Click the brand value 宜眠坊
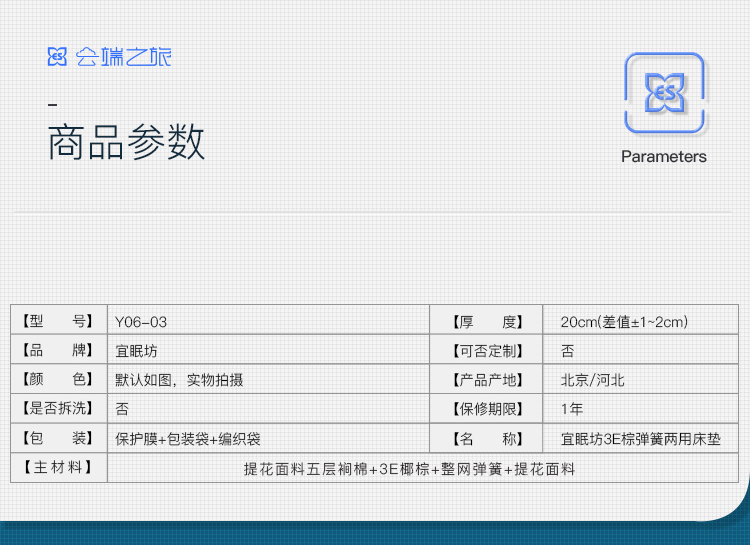This screenshot has width=750, height=545. [x=136, y=351]
